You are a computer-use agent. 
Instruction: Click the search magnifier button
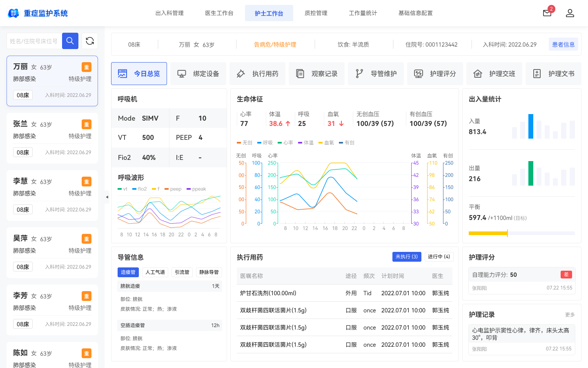point(70,41)
